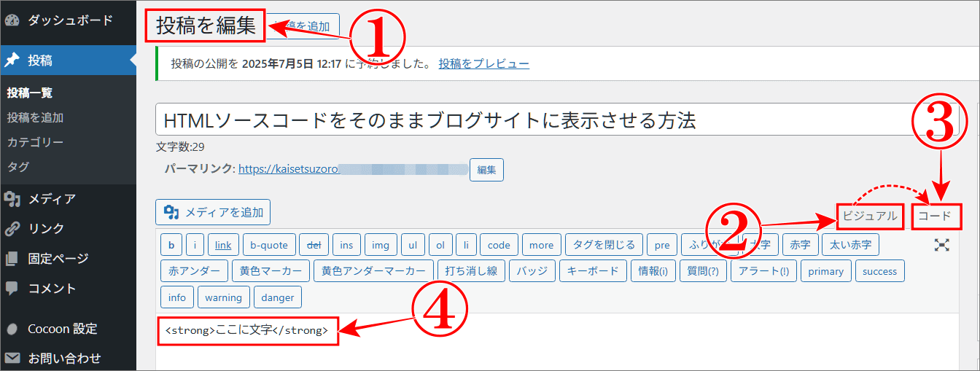Image resolution: width=980 pixels, height=371 pixels.
Task: Insert info label quicktag
Action: click(x=177, y=297)
